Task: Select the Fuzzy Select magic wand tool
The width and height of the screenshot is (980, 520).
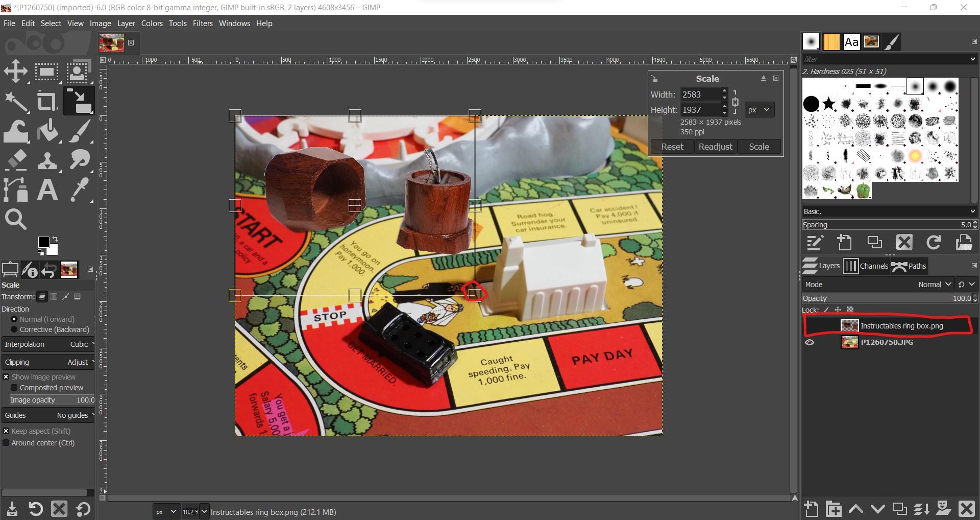Action: (16, 101)
